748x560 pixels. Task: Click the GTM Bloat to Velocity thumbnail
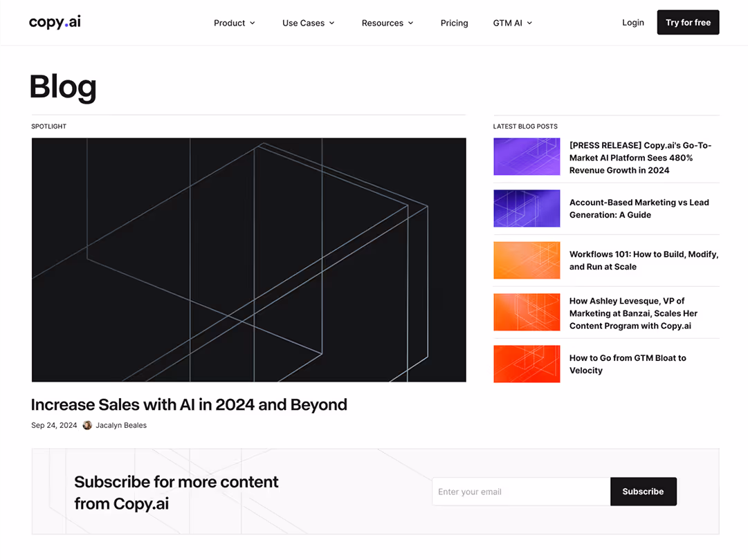527,364
